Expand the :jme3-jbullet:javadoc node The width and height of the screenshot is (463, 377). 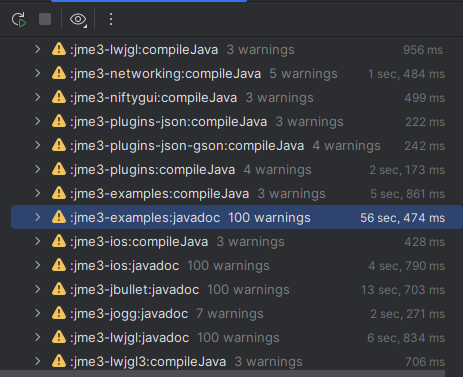click(x=38, y=290)
